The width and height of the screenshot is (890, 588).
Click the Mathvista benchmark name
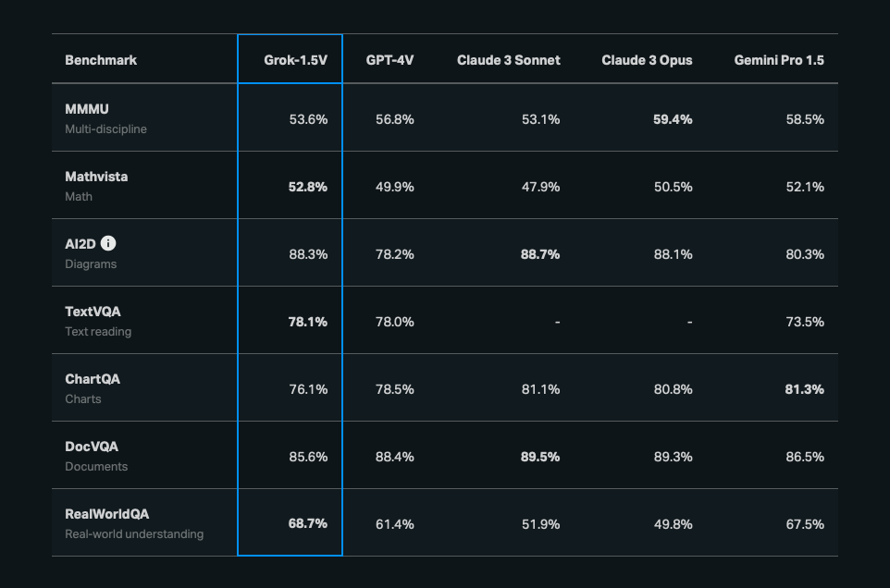pos(96,177)
